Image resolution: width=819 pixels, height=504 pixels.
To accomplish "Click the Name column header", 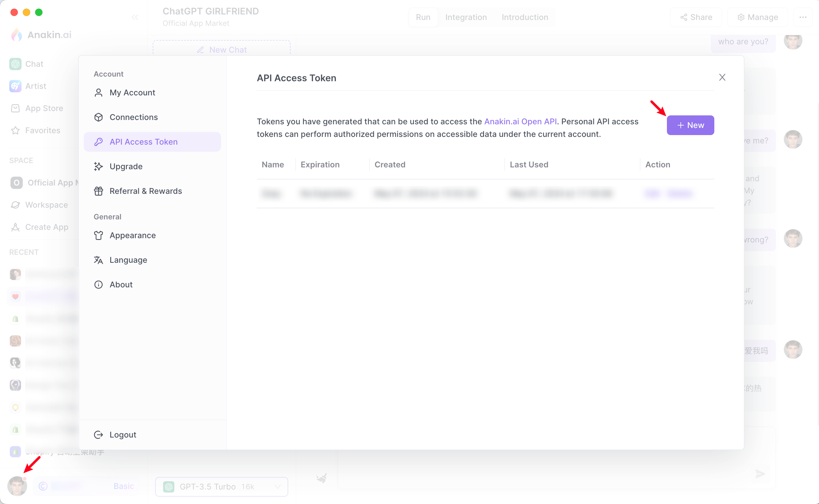I will pos(273,165).
